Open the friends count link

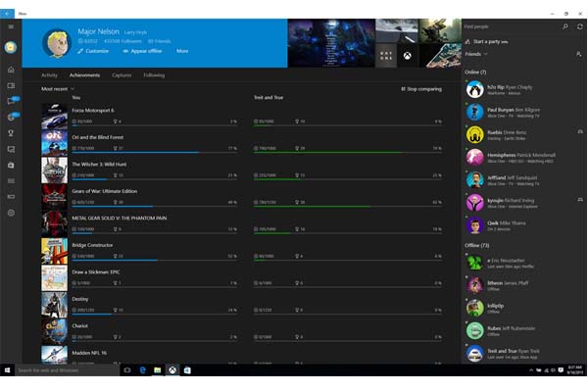[160, 41]
